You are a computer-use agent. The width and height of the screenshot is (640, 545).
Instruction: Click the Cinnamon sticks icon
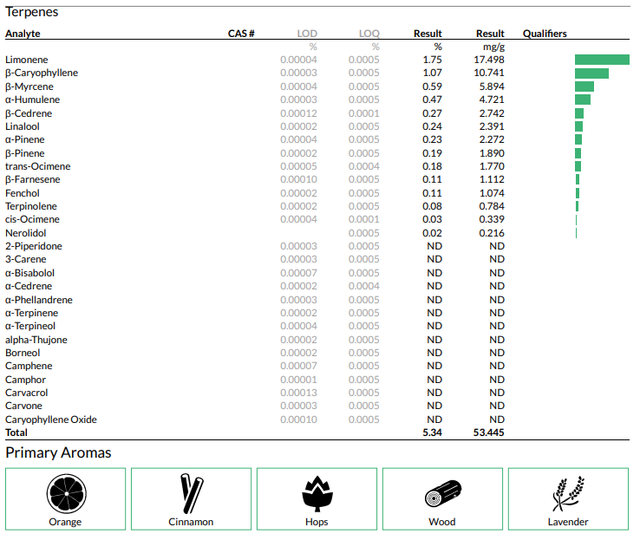tap(191, 493)
